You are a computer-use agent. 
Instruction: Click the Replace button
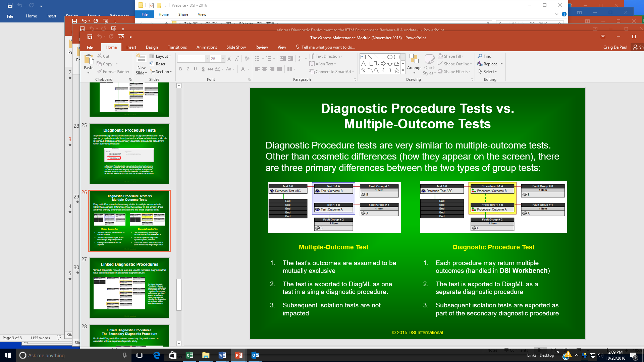(x=490, y=64)
